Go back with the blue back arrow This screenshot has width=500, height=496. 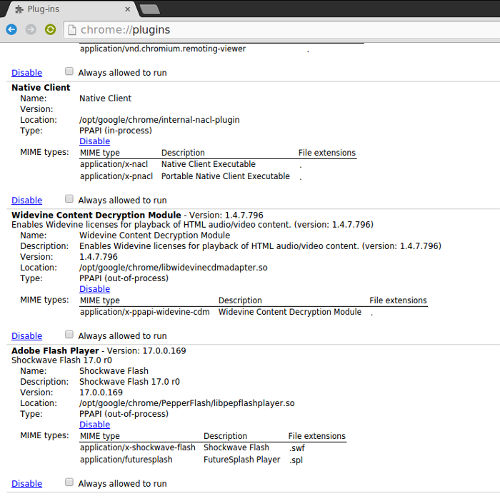pyautogui.click(x=12, y=30)
